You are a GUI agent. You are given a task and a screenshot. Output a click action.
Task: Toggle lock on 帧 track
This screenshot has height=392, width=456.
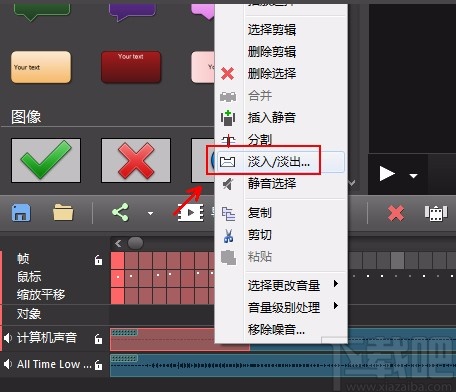click(98, 260)
